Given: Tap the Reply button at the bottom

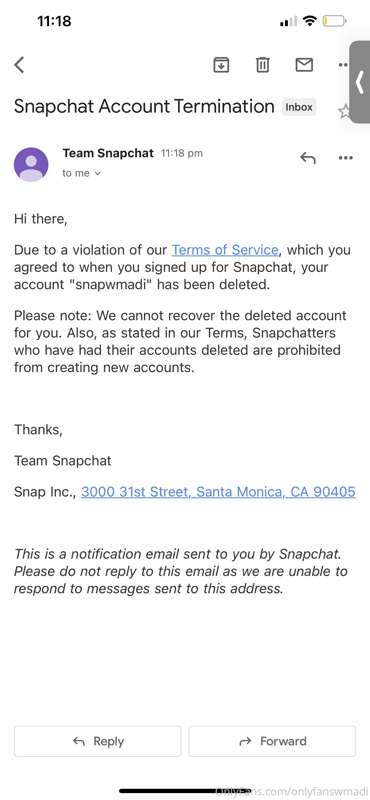Looking at the screenshot, I should (x=97, y=741).
